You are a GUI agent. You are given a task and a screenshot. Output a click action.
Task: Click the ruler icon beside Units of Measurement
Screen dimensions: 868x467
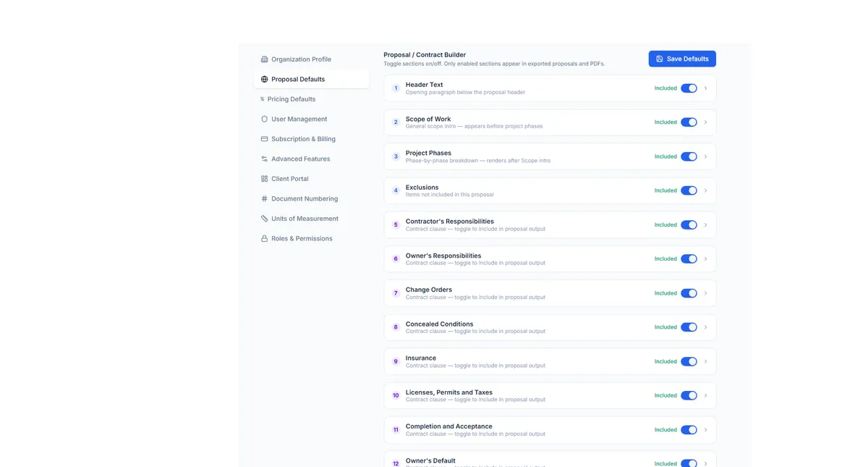264,219
